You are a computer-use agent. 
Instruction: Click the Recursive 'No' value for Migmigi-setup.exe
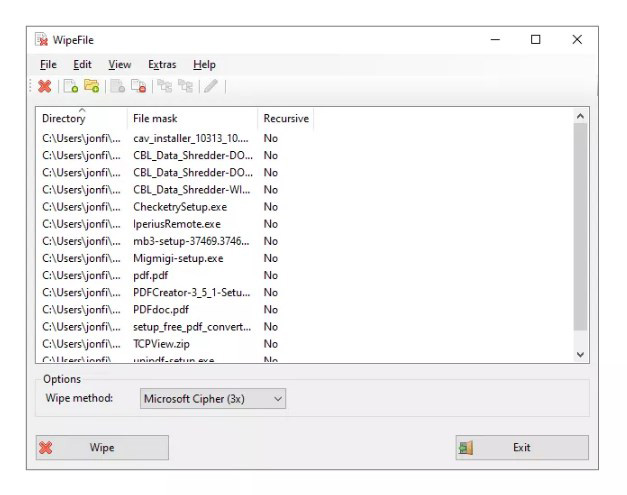coord(271,258)
